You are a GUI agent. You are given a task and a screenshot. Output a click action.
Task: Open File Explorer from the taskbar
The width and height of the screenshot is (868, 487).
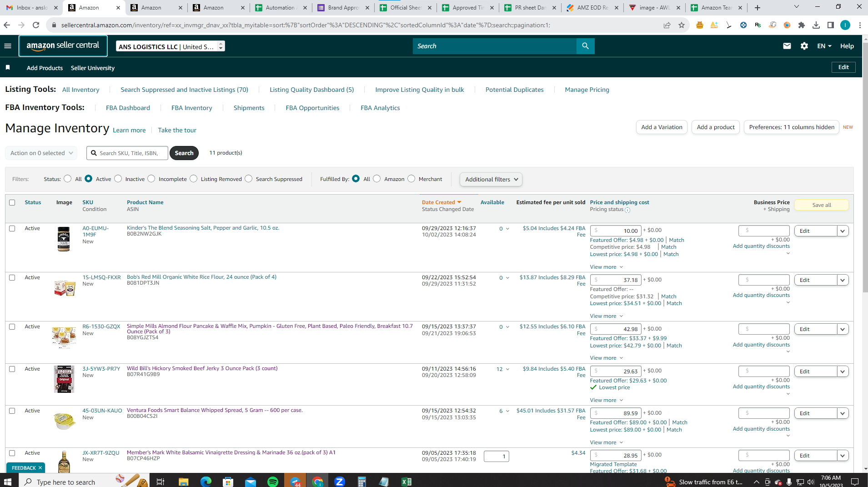183,482
